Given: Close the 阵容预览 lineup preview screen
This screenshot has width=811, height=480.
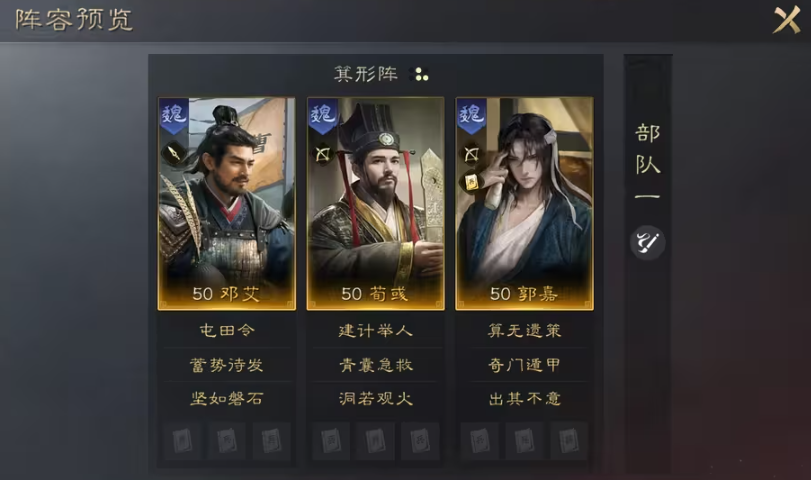Looking at the screenshot, I should pos(787,20).
